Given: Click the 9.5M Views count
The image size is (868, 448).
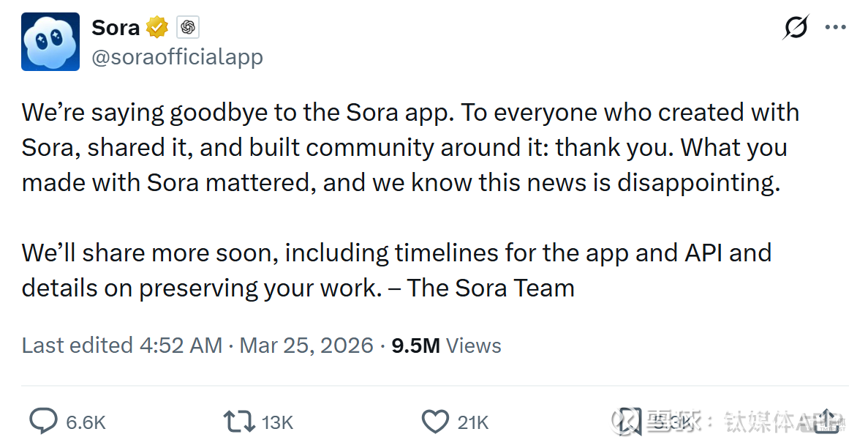Looking at the screenshot, I should (x=446, y=346).
